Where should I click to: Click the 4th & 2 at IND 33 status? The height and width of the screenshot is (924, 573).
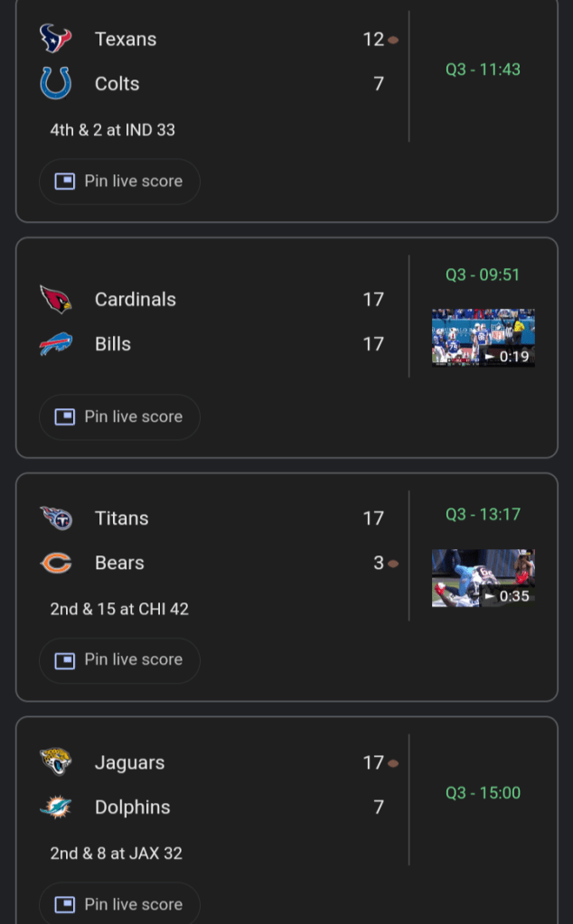pos(113,130)
